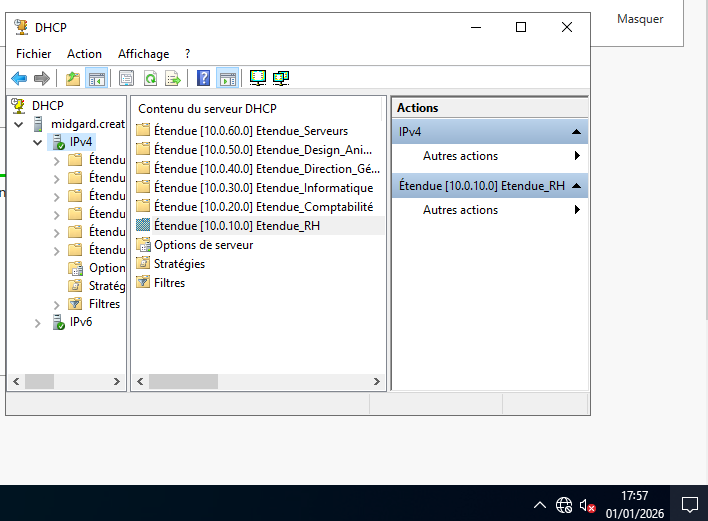Select Étendue [10.0.60.0] Etendue_Serveurs
The height and width of the screenshot is (521, 708).
pyautogui.click(x=251, y=130)
